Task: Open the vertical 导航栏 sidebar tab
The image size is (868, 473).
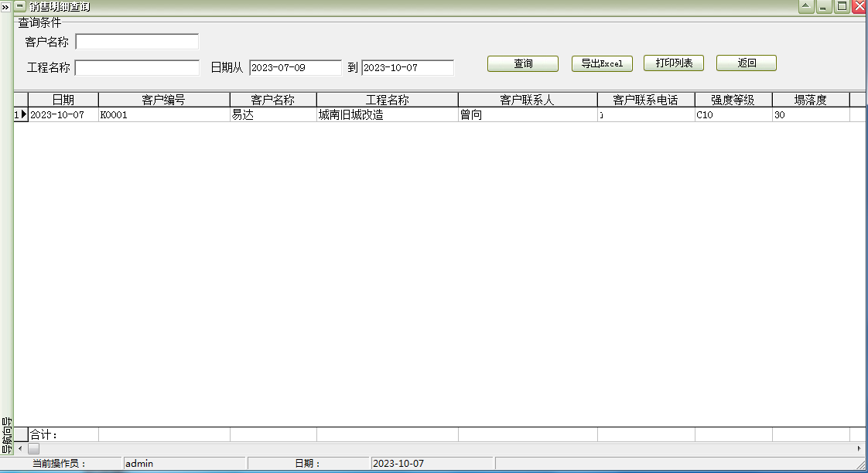Action: point(6,435)
